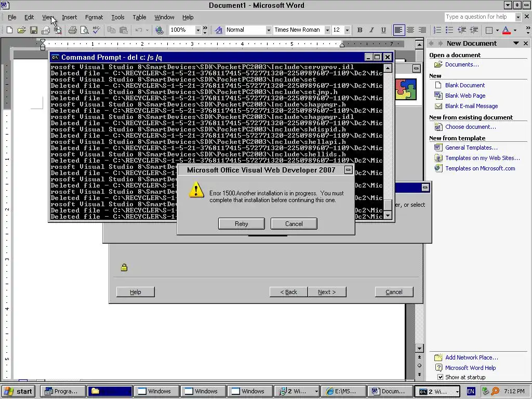
Task: Open the Table menu
Action: tap(139, 17)
